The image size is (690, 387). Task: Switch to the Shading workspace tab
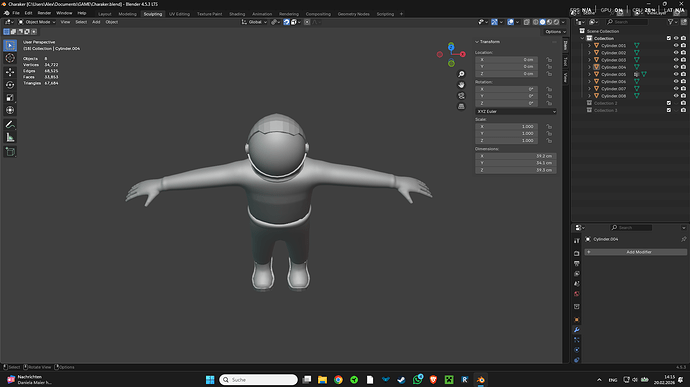237,14
